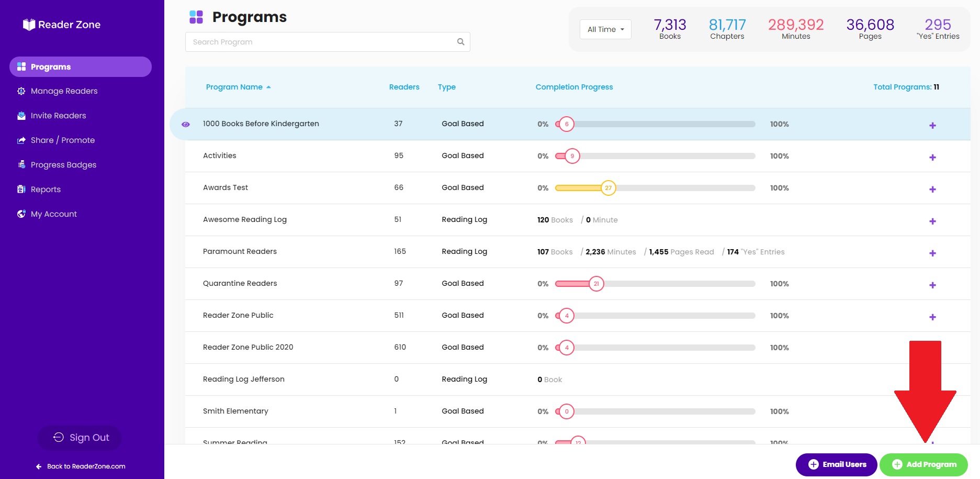Open the Programs sidebar menu item

[81, 66]
